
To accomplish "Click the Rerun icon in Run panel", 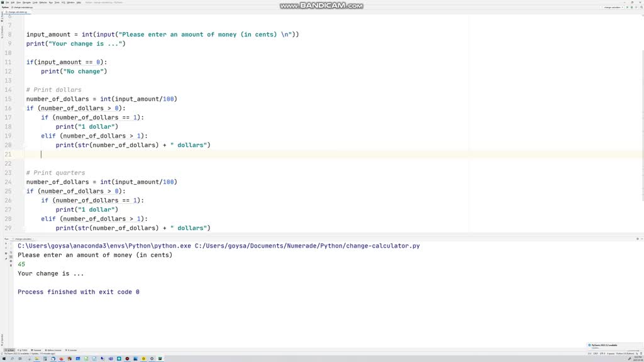I will pos(6,243).
